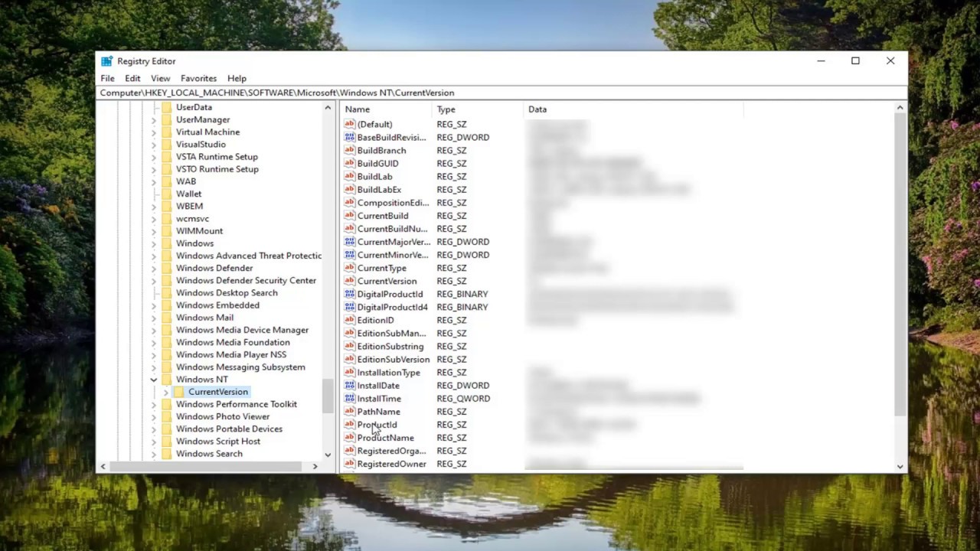Image resolution: width=980 pixels, height=551 pixels.
Task: Click the UserData folder icon
Action: pos(167,107)
